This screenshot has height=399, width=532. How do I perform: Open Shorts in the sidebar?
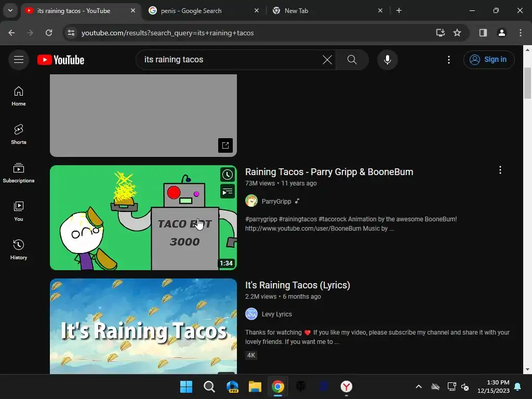pyautogui.click(x=19, y=135)
